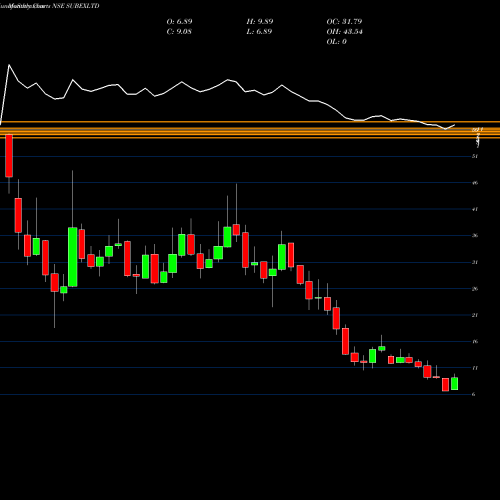The height and width of the screenshot is (500, 500).
Task: Click the last green candlestick on the chart
Action: [x=454, y=384]
